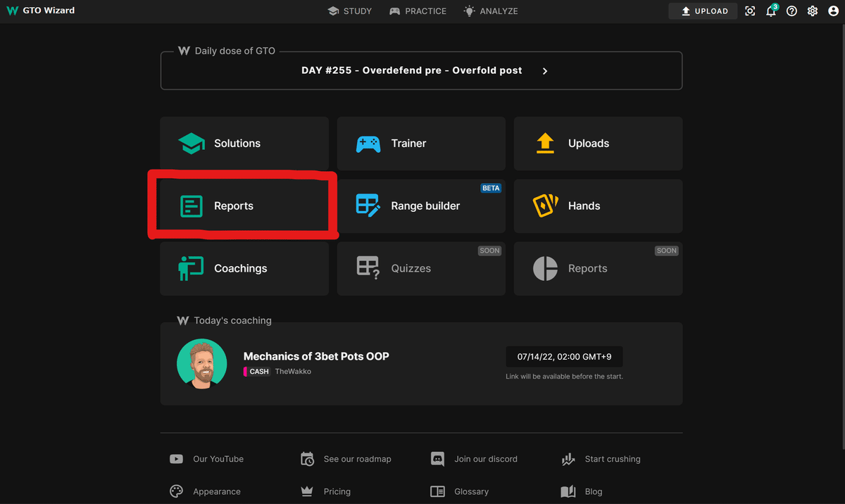Open settings gear icon
This screenshot has height=504, width=845.
[813, 11]
